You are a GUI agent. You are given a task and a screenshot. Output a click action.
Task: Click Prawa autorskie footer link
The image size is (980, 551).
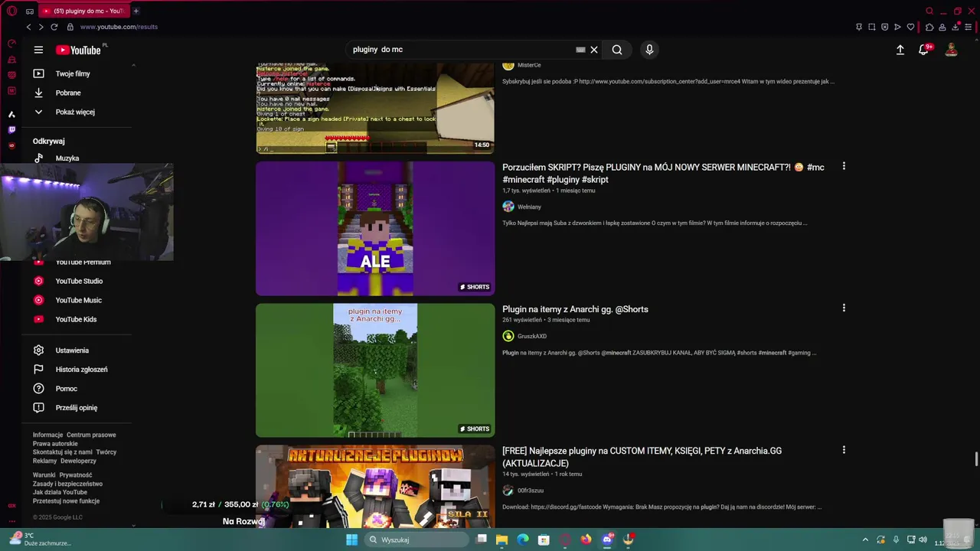point(55,444)
